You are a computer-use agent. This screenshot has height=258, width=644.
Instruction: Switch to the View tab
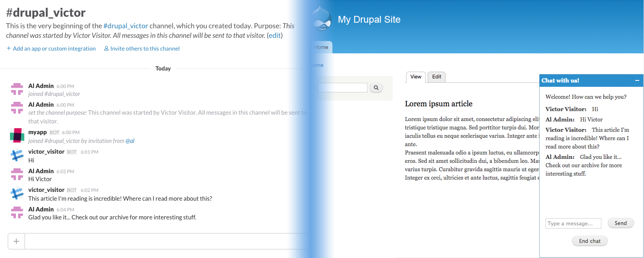click(x=416, y=77)
